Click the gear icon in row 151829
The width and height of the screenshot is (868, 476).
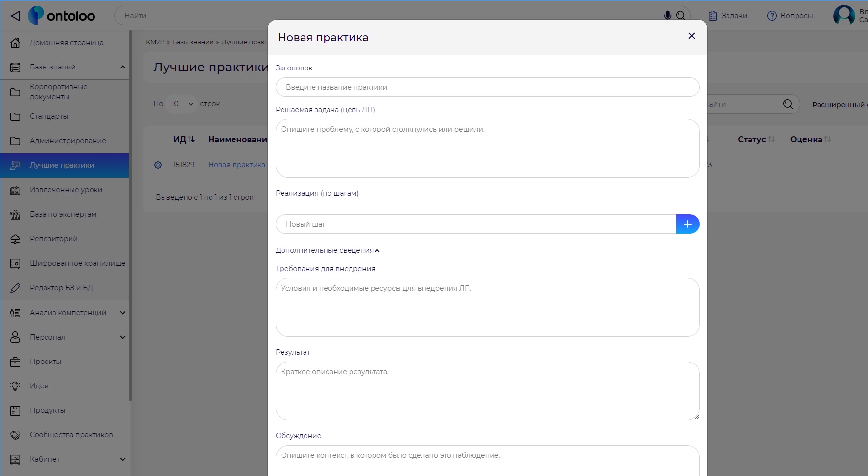coord(158,165)
